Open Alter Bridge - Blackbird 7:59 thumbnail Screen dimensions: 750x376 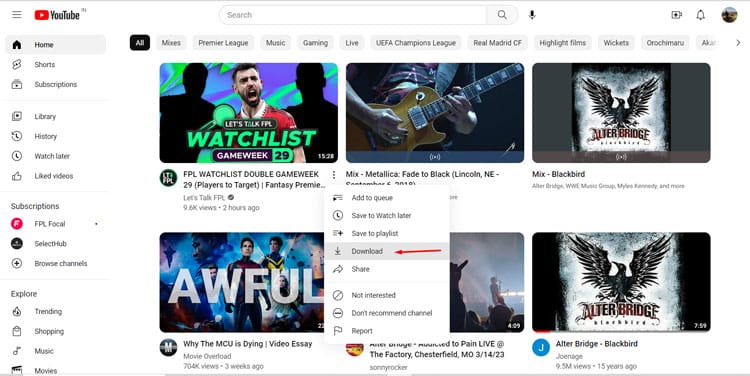(621, 282)
